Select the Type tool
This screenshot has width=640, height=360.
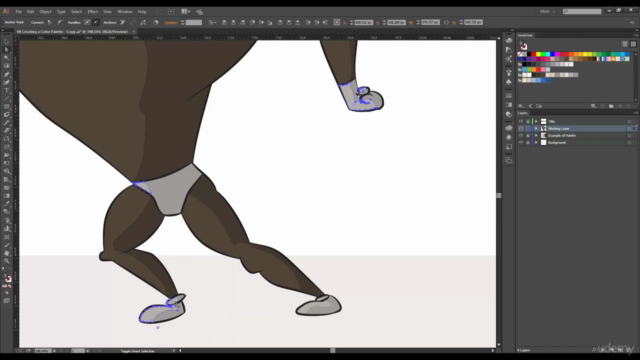click(7, 91)
